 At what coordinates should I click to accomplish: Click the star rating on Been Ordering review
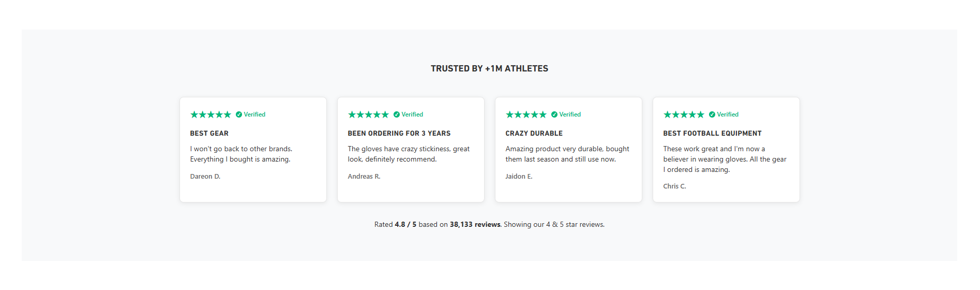coord(368,114)
